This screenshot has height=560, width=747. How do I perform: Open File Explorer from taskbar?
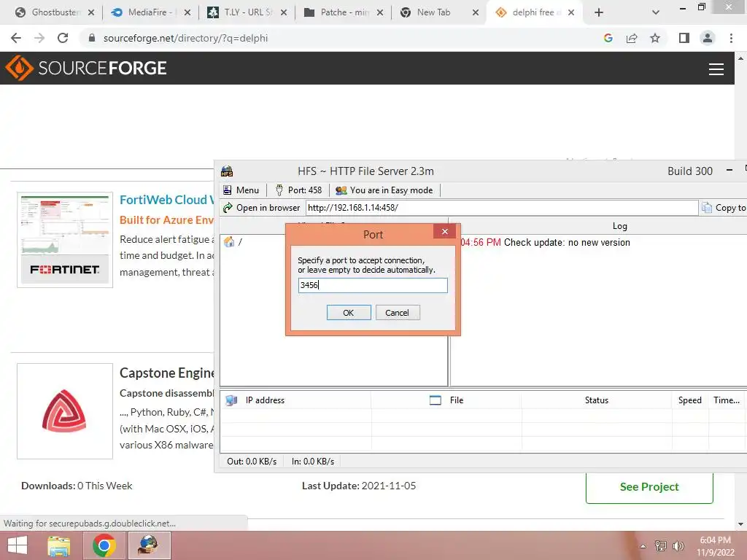coord(59,545)
